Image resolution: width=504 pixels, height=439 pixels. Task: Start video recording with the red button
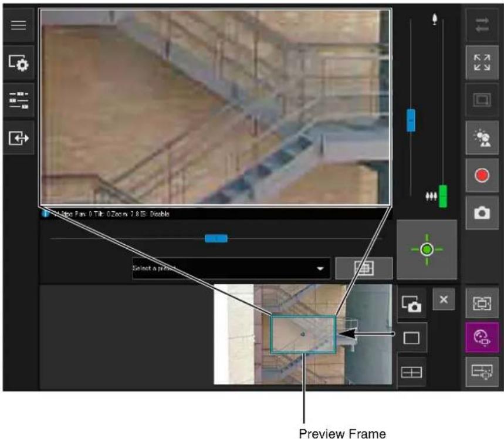pos(482,175)
